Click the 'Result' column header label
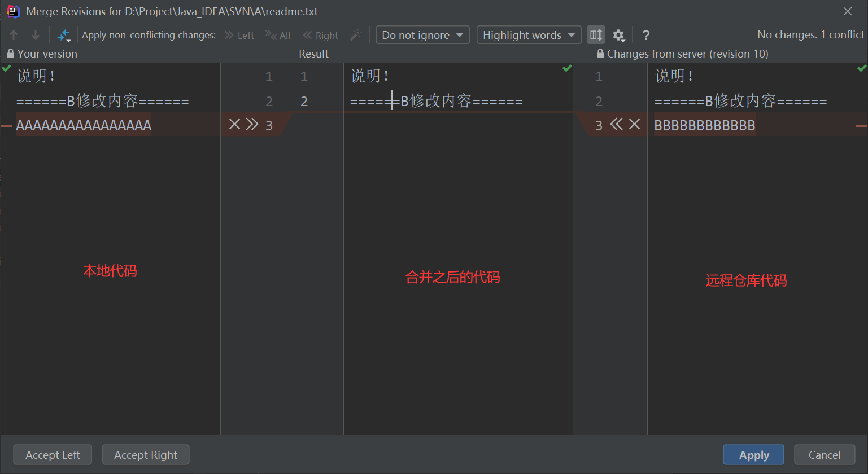Screen dimensions: 868x474 coord(313,54)
